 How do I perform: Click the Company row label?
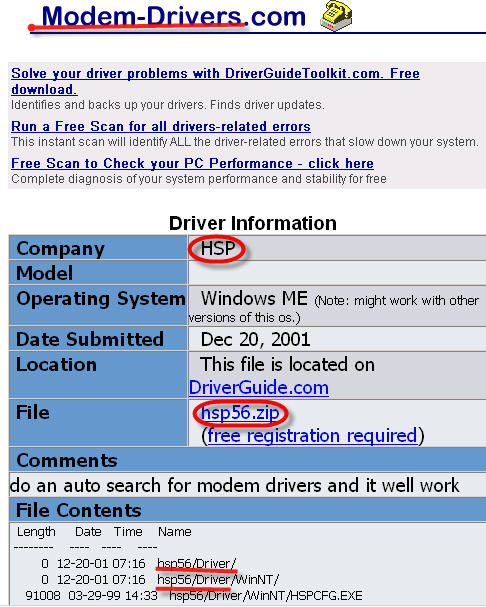pos(60,249)
